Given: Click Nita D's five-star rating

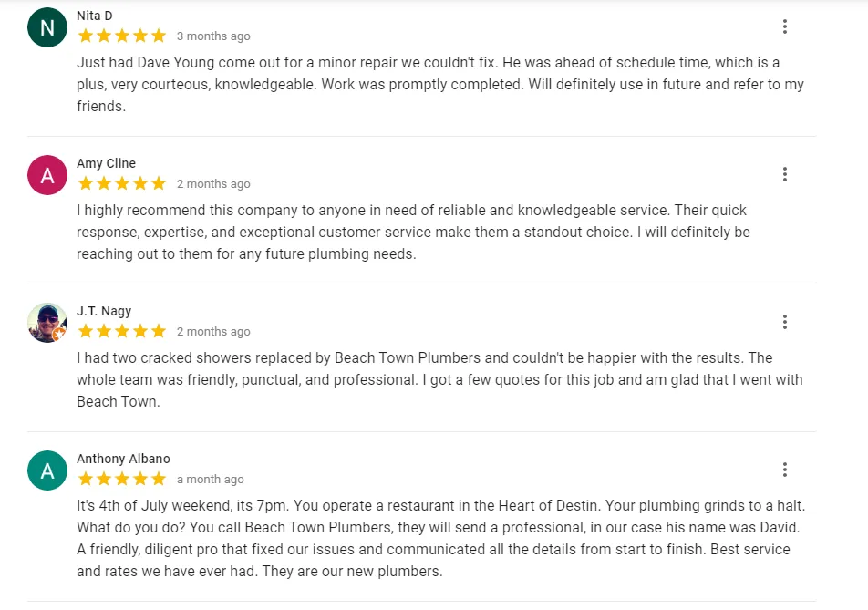Looking at the screenshot, I should point(122,36).
